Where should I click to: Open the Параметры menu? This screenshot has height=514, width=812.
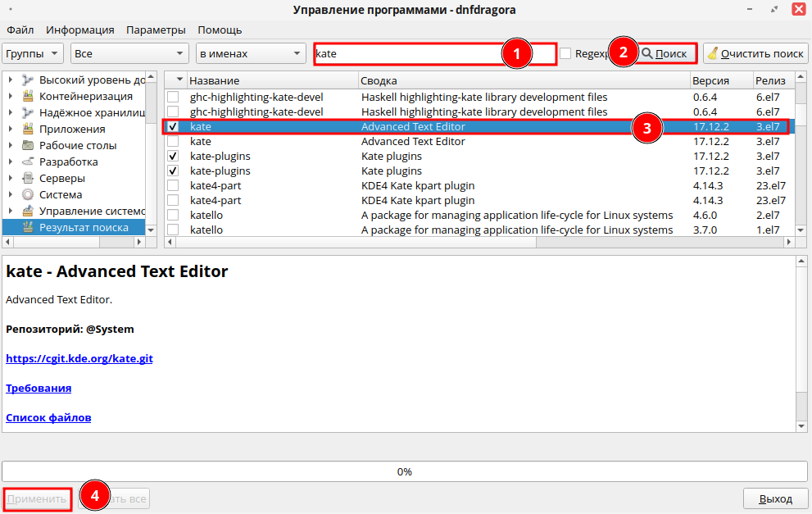coord(156,30)
